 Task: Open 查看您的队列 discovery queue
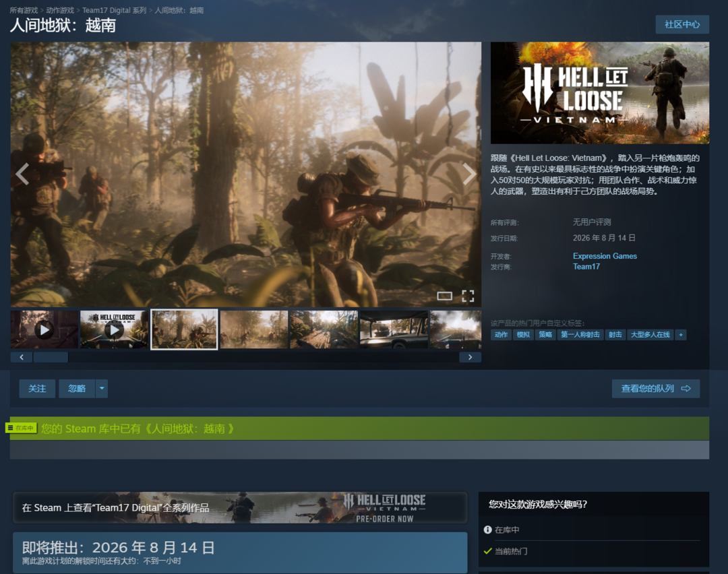click(656, 389)
